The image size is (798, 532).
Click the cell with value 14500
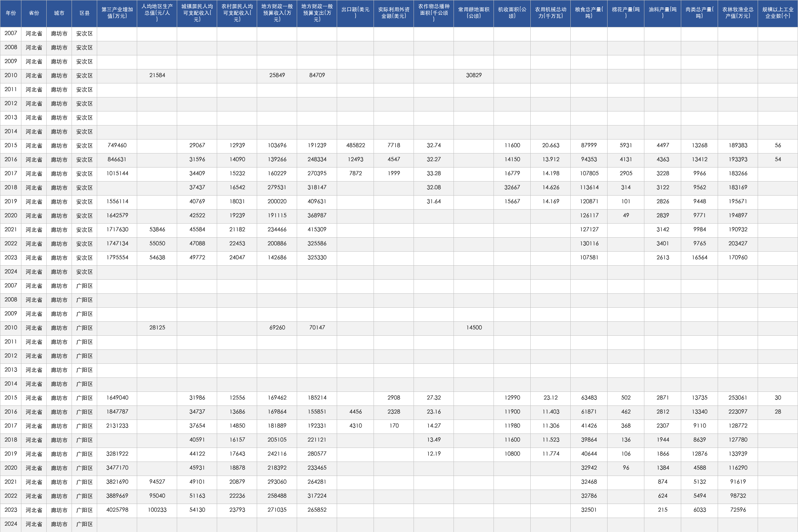pos(474,328)
